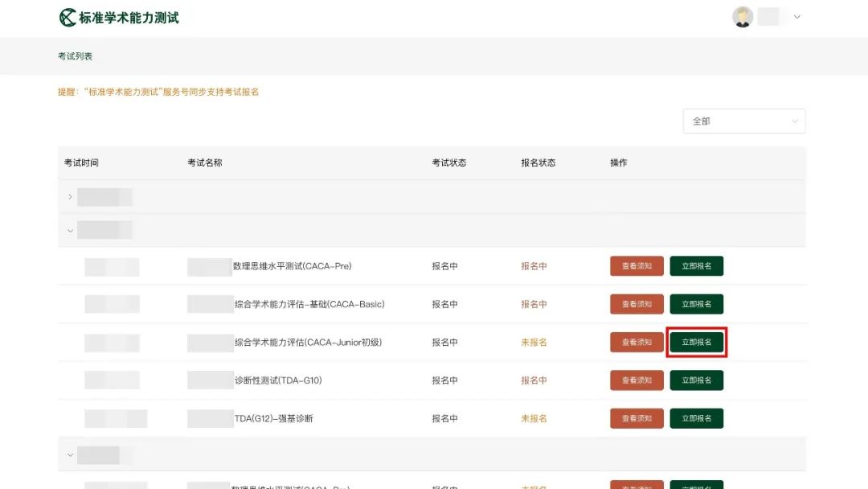Click the 报名状态 column header

tap(538, 162)
